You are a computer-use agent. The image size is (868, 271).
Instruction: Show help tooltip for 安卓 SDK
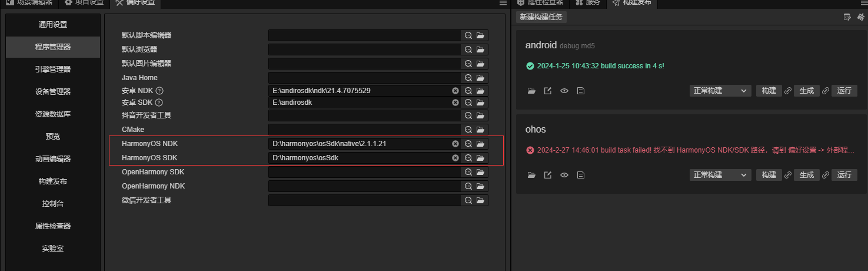coord(159,103)
